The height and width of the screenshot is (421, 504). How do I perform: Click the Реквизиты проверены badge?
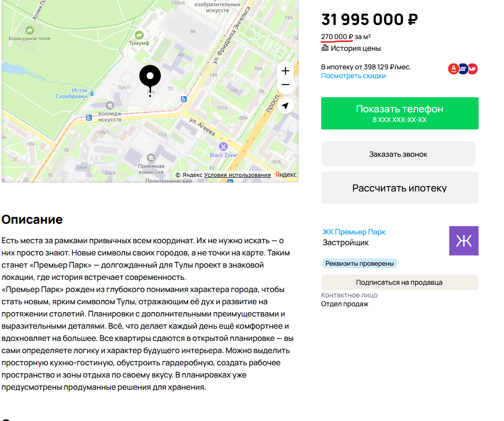[359, 264]
